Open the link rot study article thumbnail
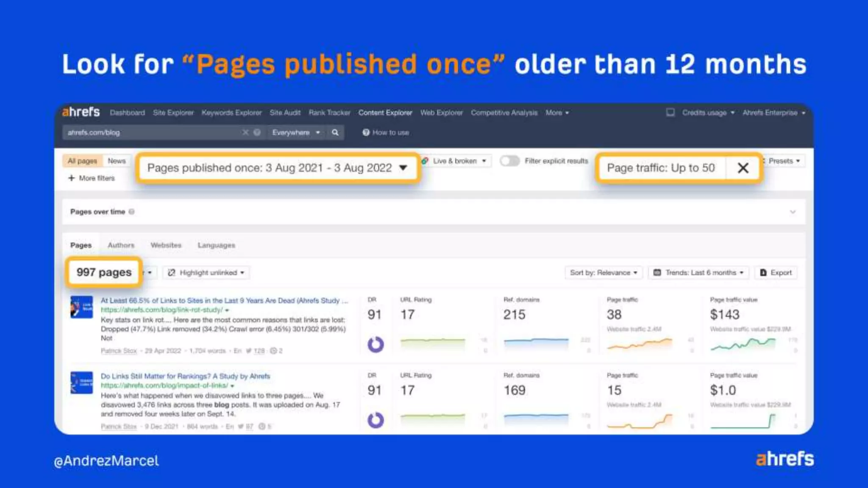The height and width of the screenshot is (488, 868). click(x=81, y=307)
